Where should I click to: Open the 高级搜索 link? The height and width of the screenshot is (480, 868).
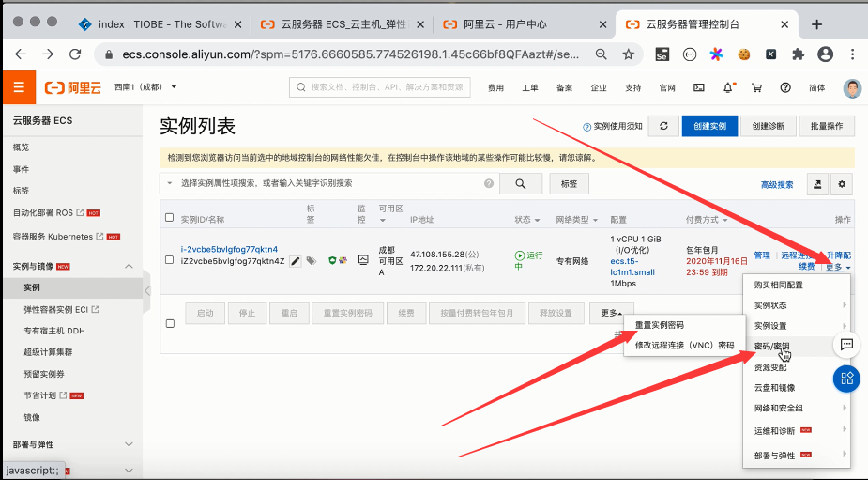[777, 184]
